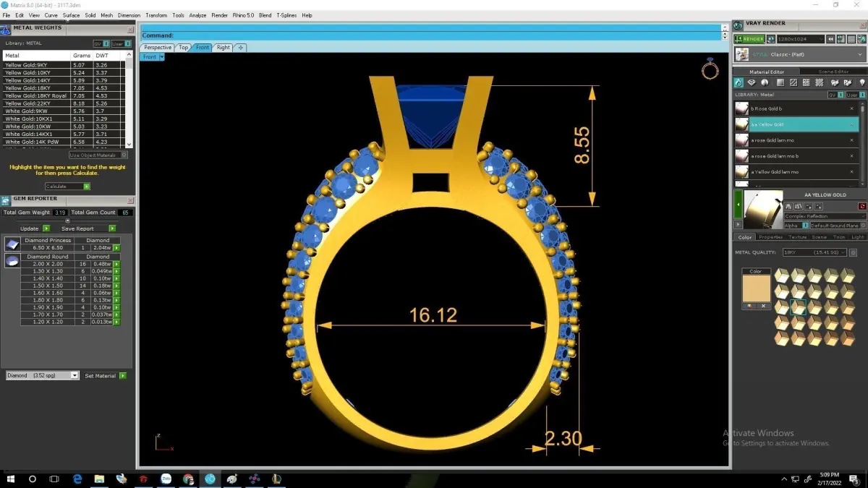Click the Command input field
The width and height of the screenshot is (868, 488).
pyautogui.click(x=430, y=35)
